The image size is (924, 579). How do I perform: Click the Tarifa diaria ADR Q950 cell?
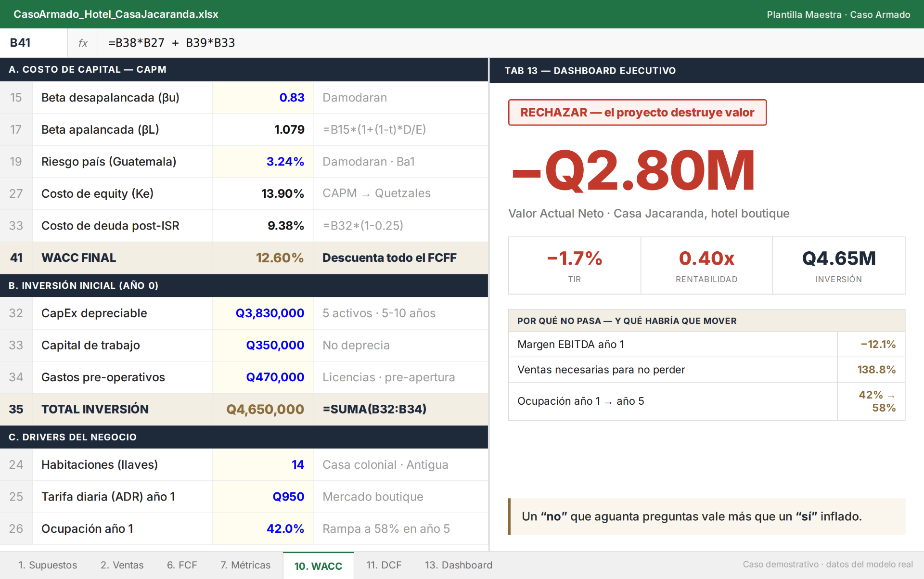point(263,496)
